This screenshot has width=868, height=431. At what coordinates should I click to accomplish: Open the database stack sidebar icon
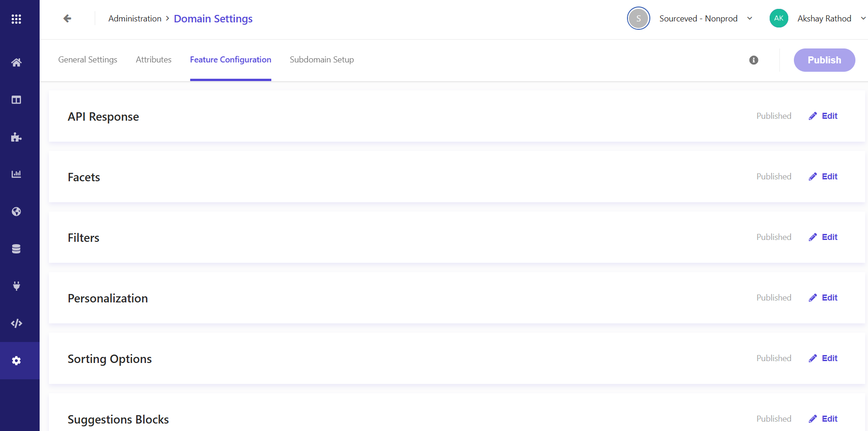click(16, 249)
